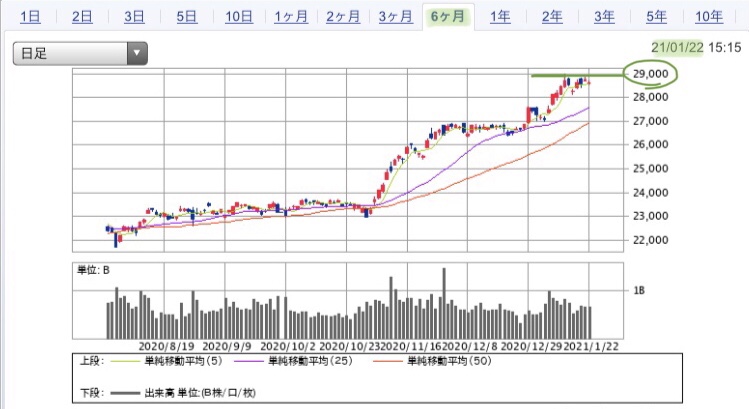This screenshot has width=749, height=409.
Task: View the 2年 chart range
Action: point(552,17)
